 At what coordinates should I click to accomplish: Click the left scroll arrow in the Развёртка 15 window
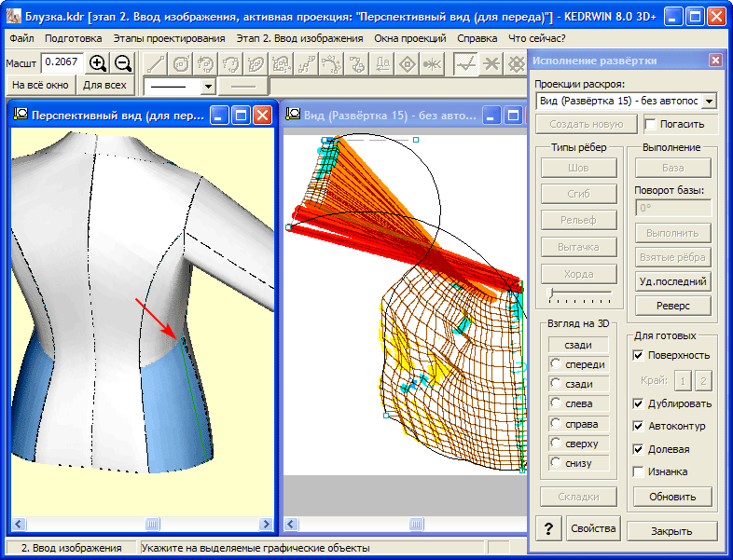click(291, 524)
